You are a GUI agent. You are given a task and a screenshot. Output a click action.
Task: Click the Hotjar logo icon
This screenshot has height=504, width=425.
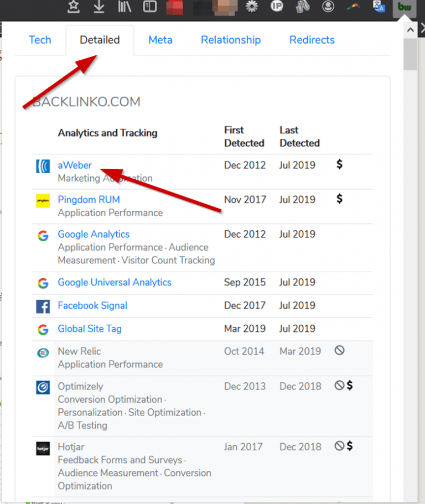43,449
